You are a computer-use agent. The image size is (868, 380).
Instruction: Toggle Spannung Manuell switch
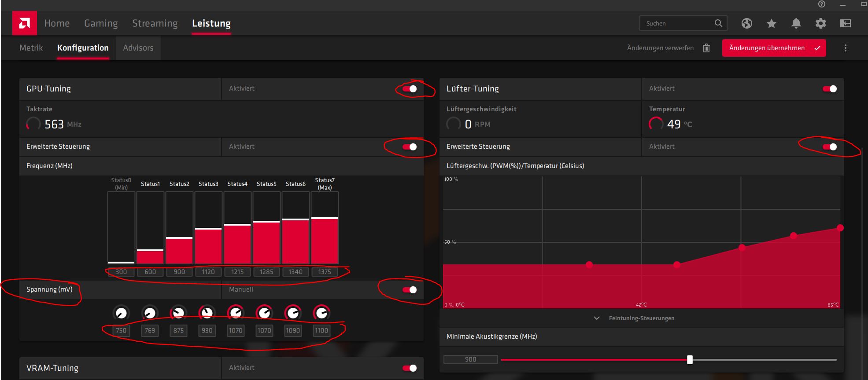pyautogui.click(x=410, y=290)
